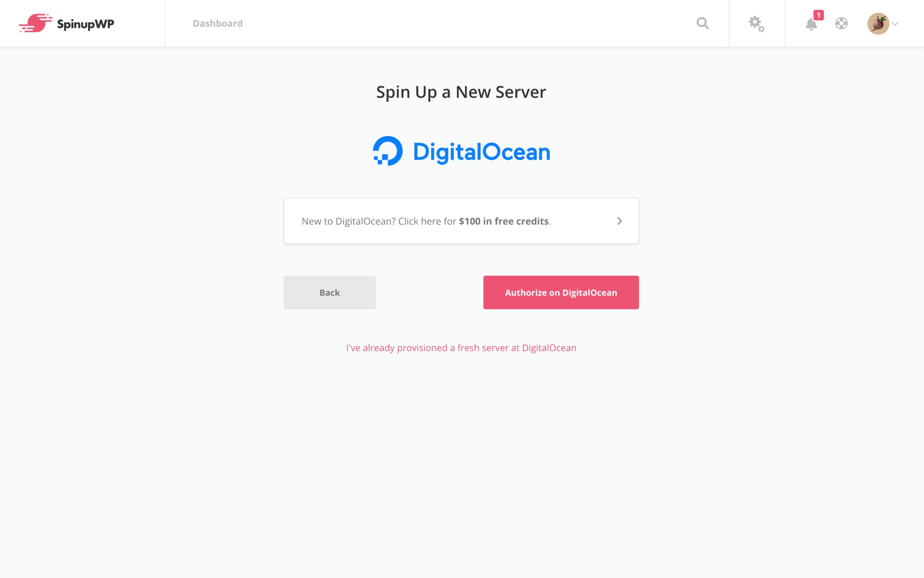Viewport: 924px width, 578px height.
Task: Open help via the lifebuoy icon
Action: [x=842, y=24]
